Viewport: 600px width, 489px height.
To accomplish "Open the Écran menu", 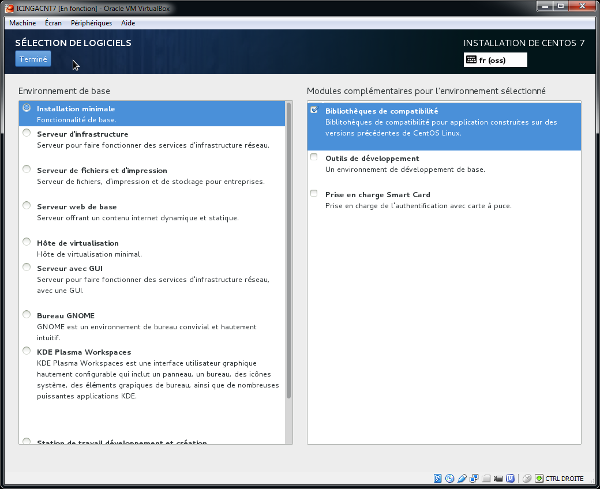I will 53,23.
